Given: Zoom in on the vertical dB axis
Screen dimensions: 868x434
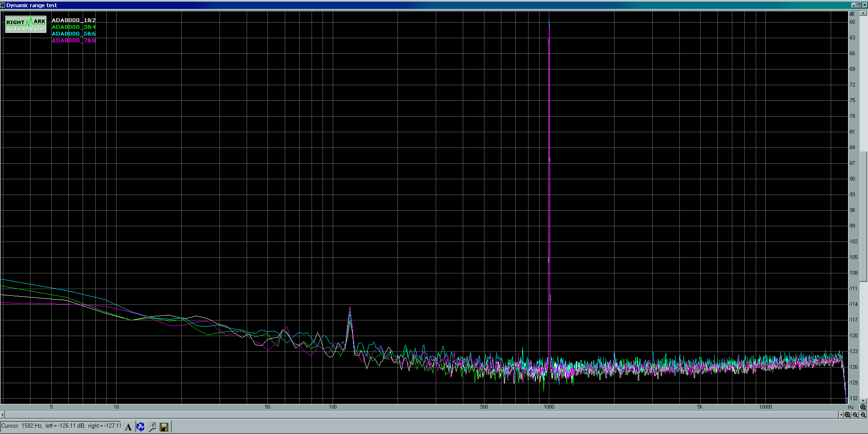Looking at the screenshot, I should [863, 407].
